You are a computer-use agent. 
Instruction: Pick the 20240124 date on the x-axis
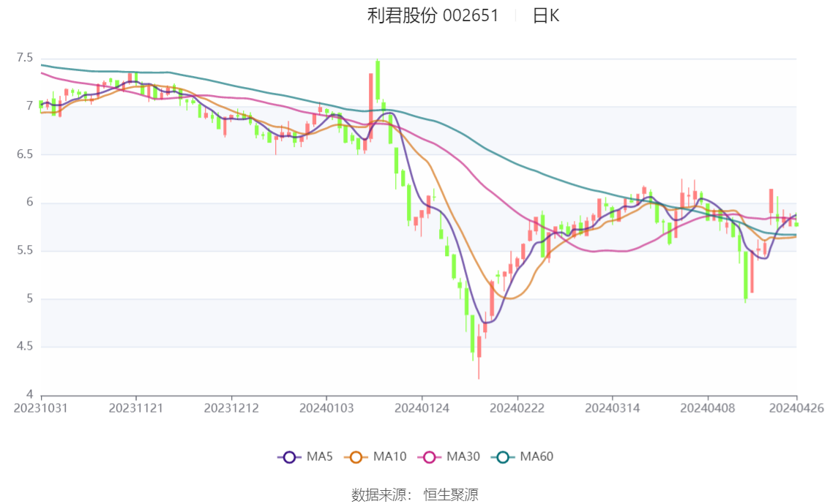(x=421, y=407)
